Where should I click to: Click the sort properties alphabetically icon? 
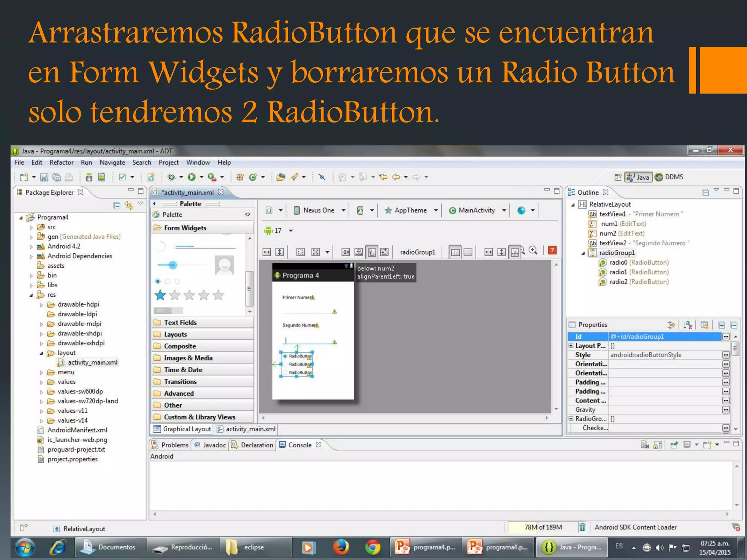[x=688, y=325]
